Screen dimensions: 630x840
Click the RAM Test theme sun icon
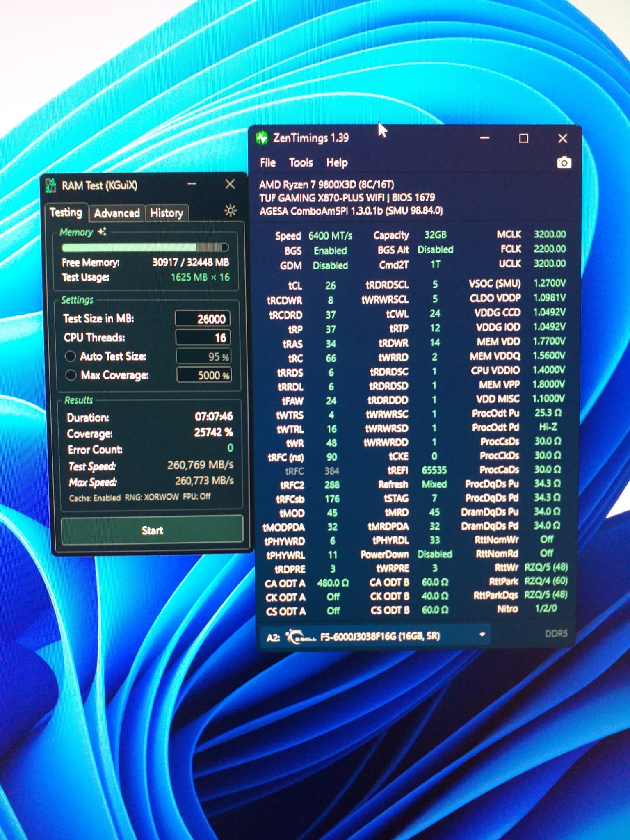pyautogui.click(x=231, y=210)
